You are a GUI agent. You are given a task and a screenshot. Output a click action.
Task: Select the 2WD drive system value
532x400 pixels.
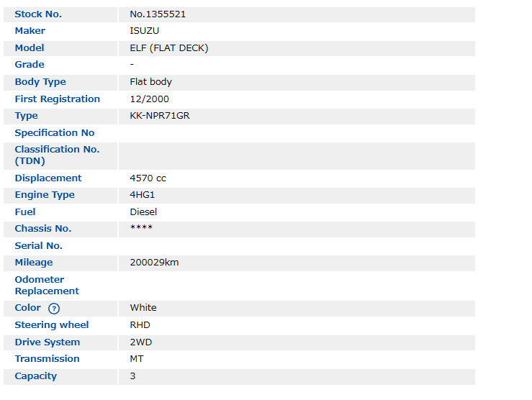(x=141, y=342)
